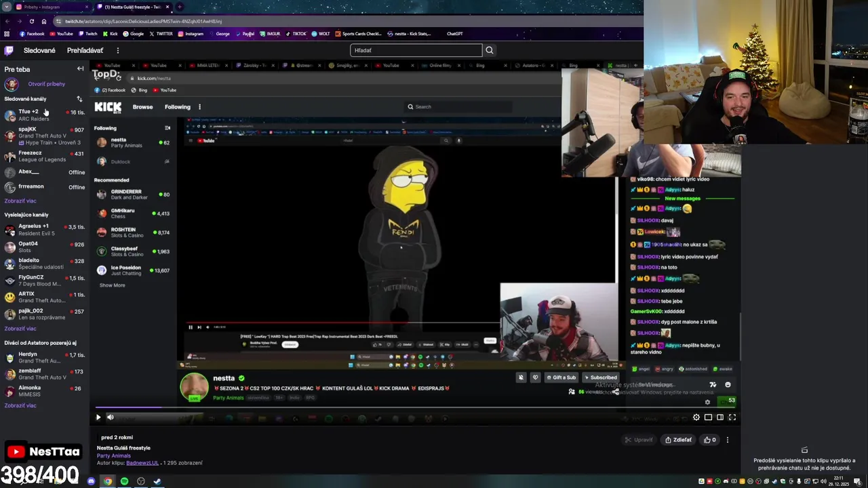Open the PayPal bookmark

pos(245,34)
